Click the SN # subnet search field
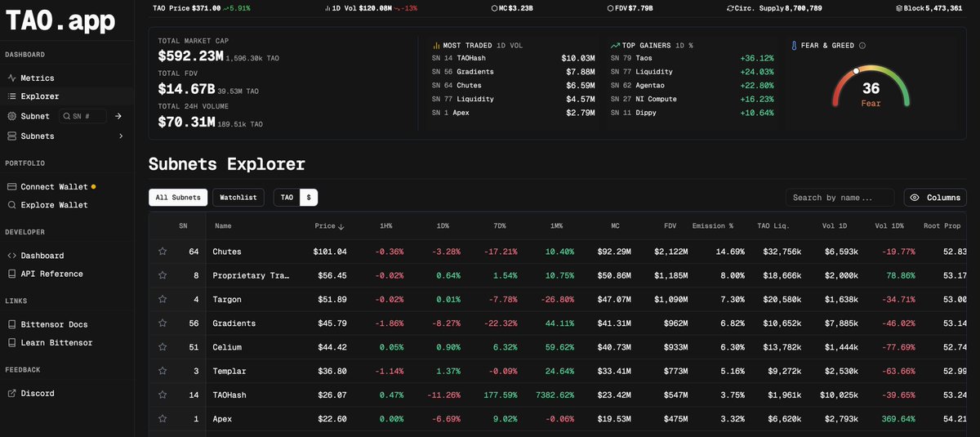This screenshot has height=437, width=980. [x=82, y=116]
